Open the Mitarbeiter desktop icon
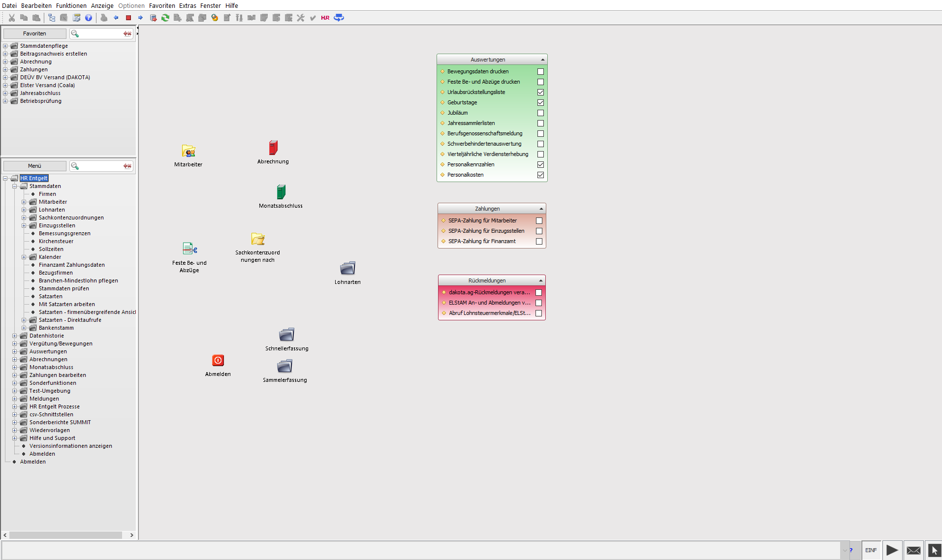The width and height of the screenshot is (942, 560). (x=188, y=151)
